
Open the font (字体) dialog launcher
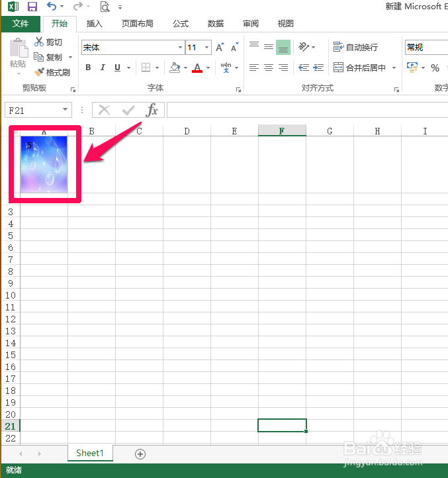[239, 89]
